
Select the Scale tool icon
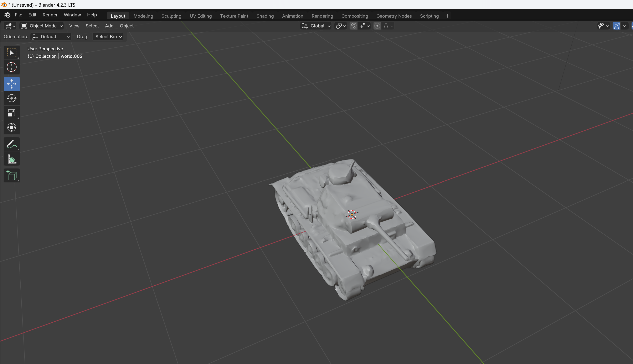click(11, 113)
